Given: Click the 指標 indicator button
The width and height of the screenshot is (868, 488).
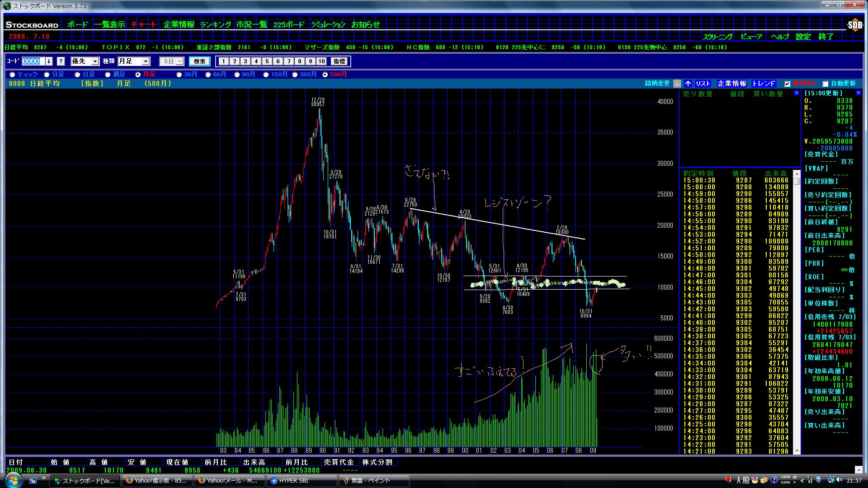Looking at the screenshot, I should pos(339,61).
